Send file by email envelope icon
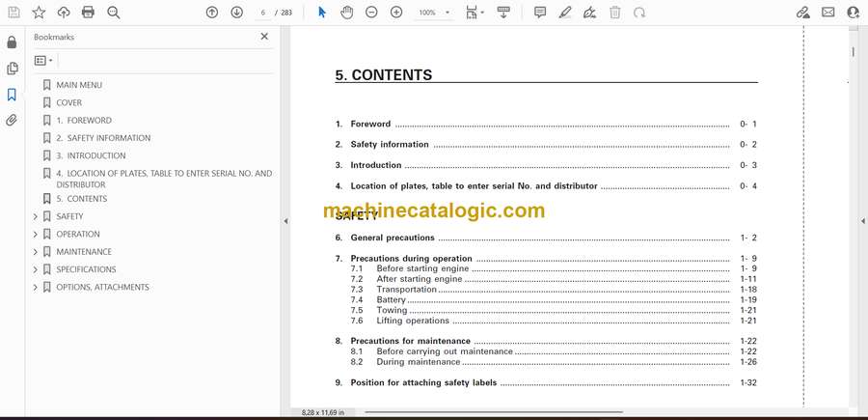 point(828,13)
